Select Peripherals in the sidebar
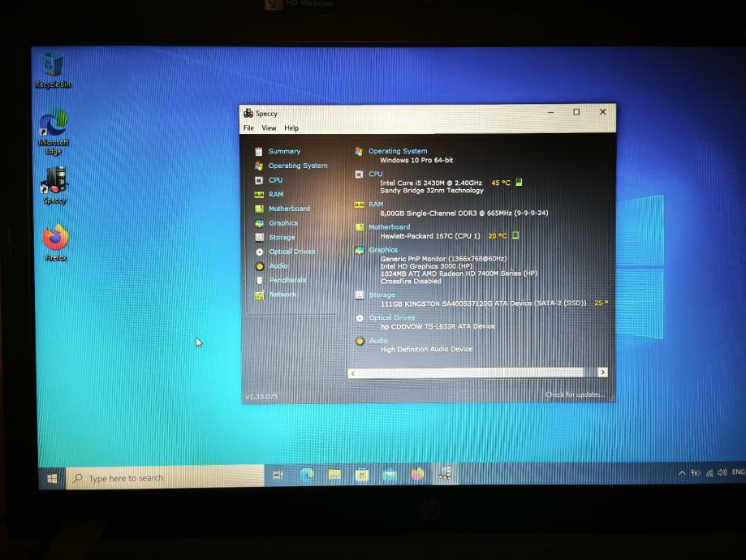746x560 pixels. (x=288, y=280)
